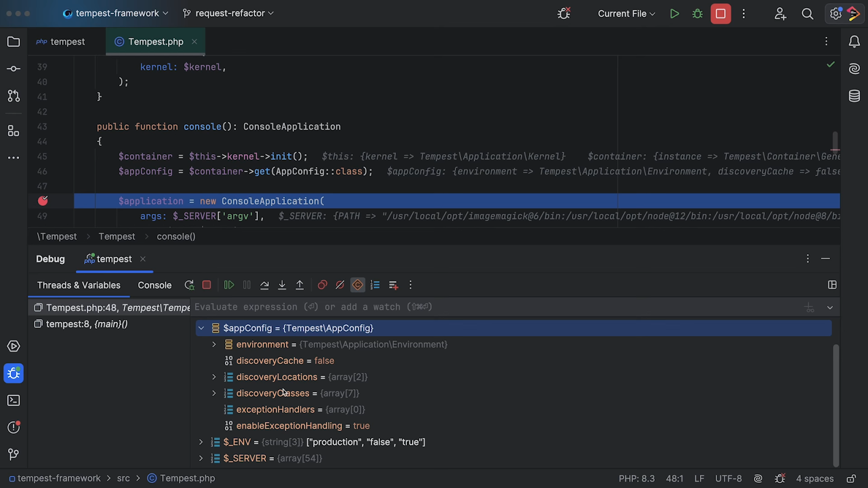The width and height of the screenshot is (868, 488).
Task: Click the src breadcrumb in status bar
Action: coord(124,478)
